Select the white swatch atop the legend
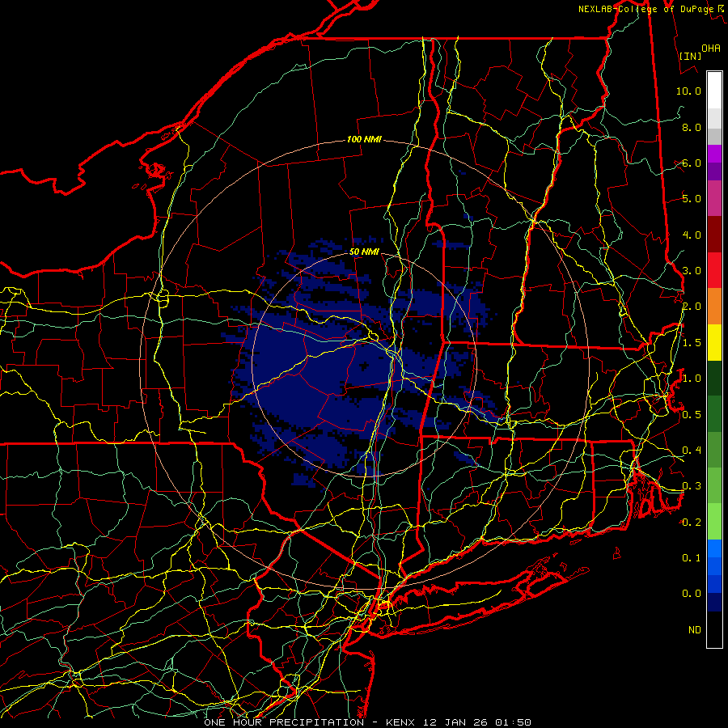The height and width of the screenshot is (728, 728). [x=714, y=91]
